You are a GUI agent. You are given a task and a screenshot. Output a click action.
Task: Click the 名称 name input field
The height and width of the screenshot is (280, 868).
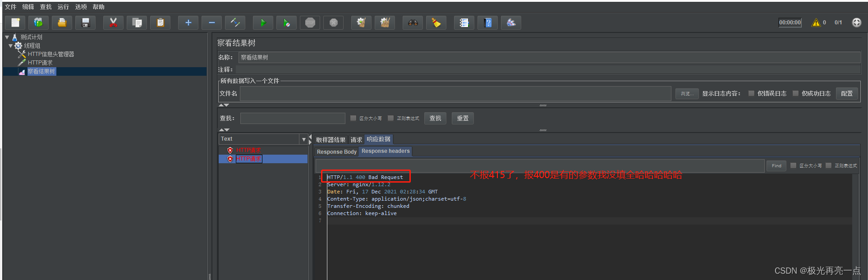[549, 57]
